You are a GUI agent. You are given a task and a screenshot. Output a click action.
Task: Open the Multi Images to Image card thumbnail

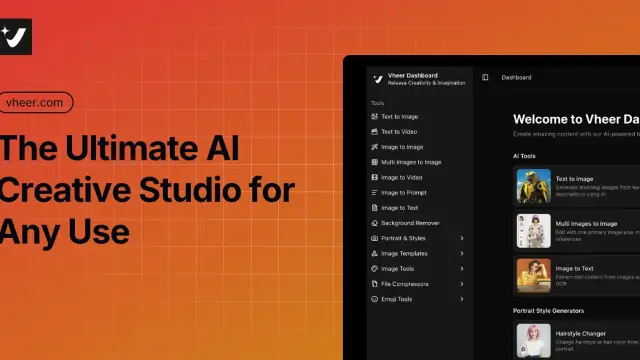533,231
